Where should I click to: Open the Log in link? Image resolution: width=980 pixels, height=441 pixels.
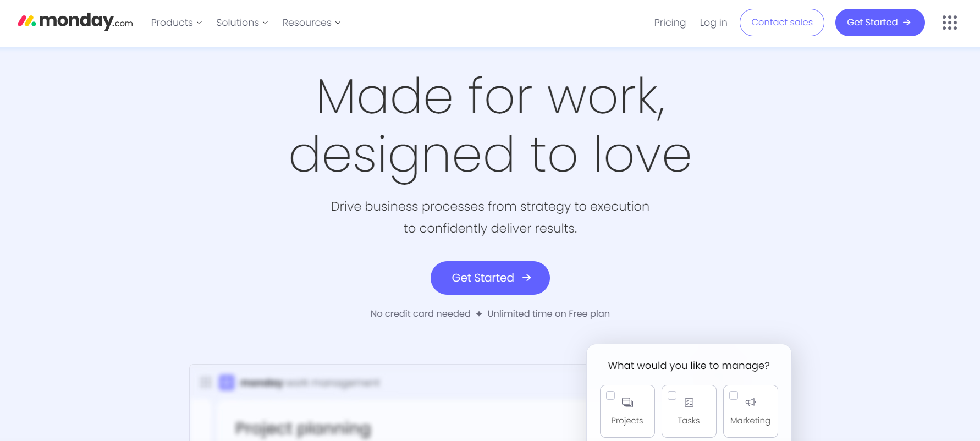(713, 23)
